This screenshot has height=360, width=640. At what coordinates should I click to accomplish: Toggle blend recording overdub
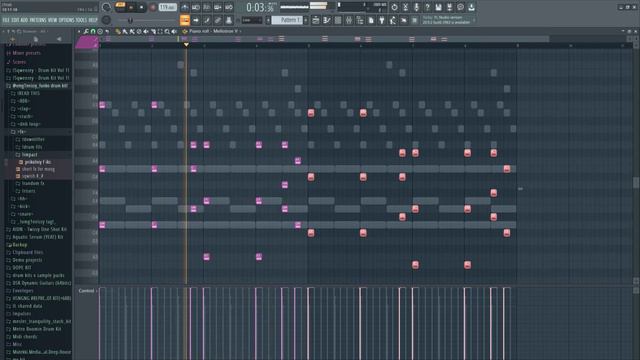[218, 7]
